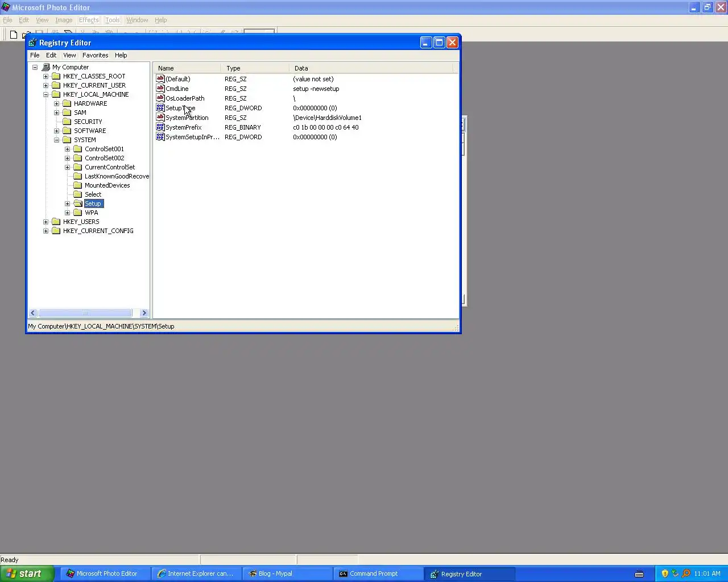
Task: Open Photo Editor Image menu
Action: pyautogui.click(x=64, y=20)
